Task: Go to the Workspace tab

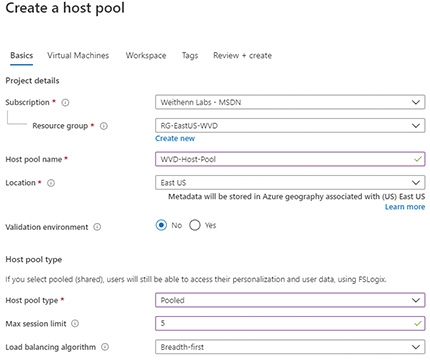Action: coord(146,55)
